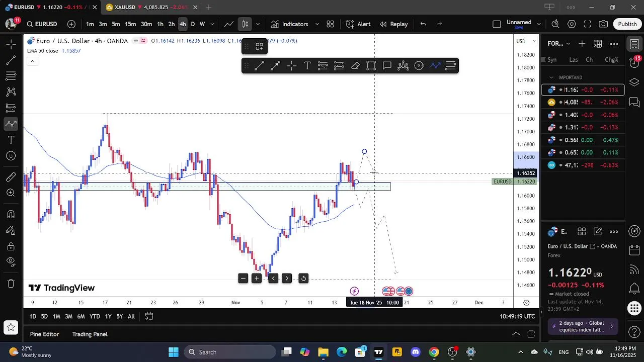Select the ruler measure tool
The width and height of the screenshot is (644, 362).
point(11,177)
